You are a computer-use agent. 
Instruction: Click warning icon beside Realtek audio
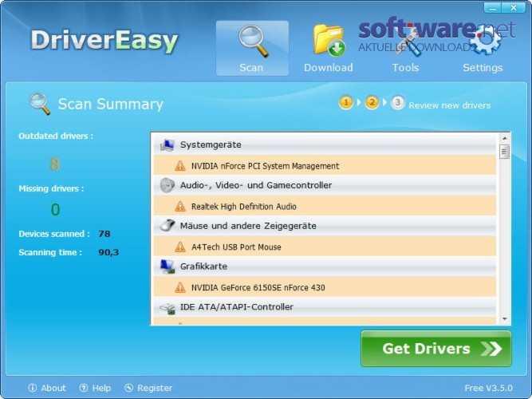tap(180, 206)
